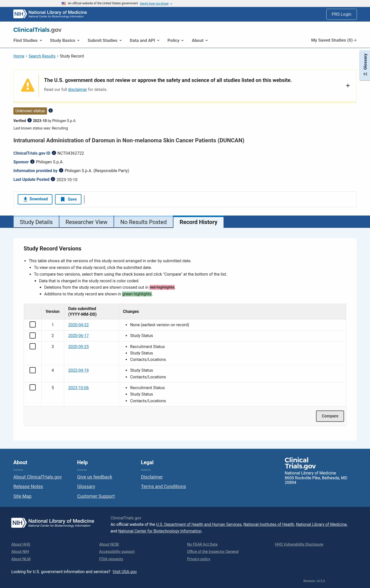Click info icon beside Information provided by
The width and height of the screenshot is (370, 588).
coord(61,170)
